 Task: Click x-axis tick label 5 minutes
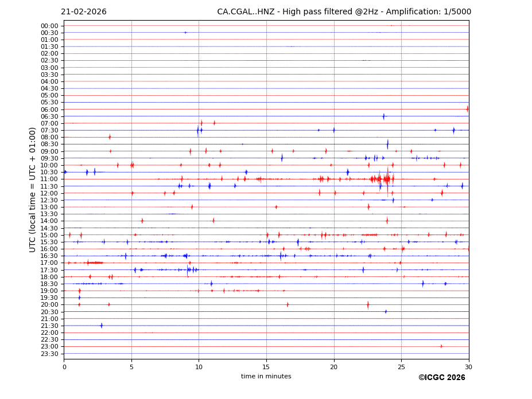[131, 367]
